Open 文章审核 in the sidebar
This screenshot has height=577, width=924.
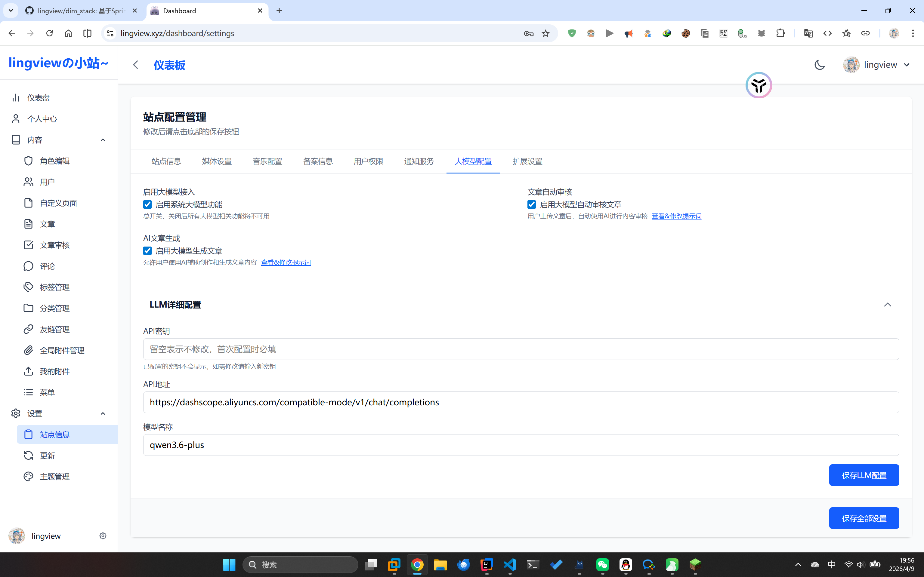pyautogui.click(x=54, y=245)
